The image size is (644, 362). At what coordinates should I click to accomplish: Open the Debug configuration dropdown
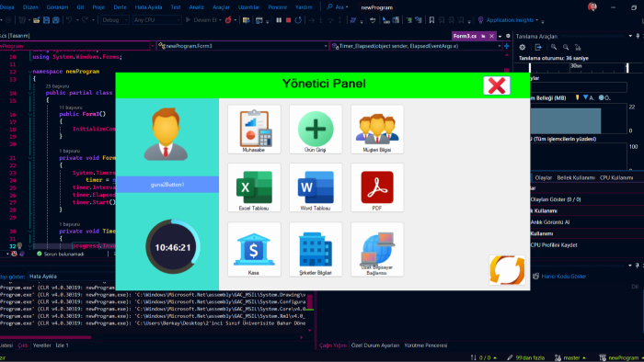[115, 19]
